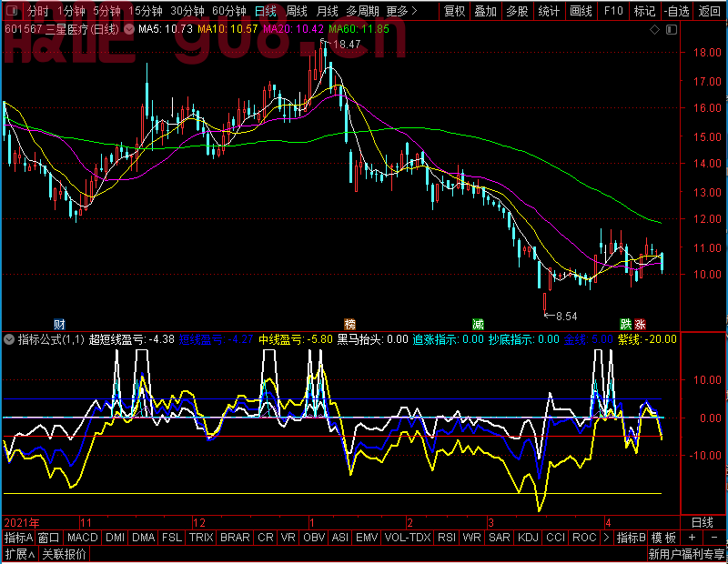Click the 标记 mark button
This screenshot has width=728, height=564.
[645, 11]
